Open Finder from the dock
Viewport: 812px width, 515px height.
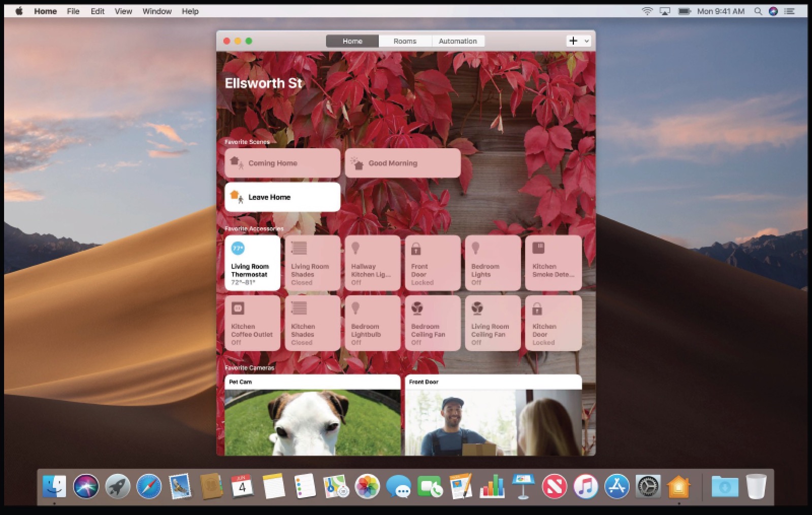[54, 487]
